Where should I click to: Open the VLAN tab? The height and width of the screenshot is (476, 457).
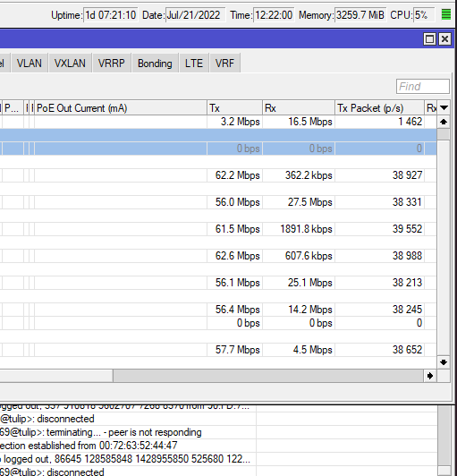[30, 64]
